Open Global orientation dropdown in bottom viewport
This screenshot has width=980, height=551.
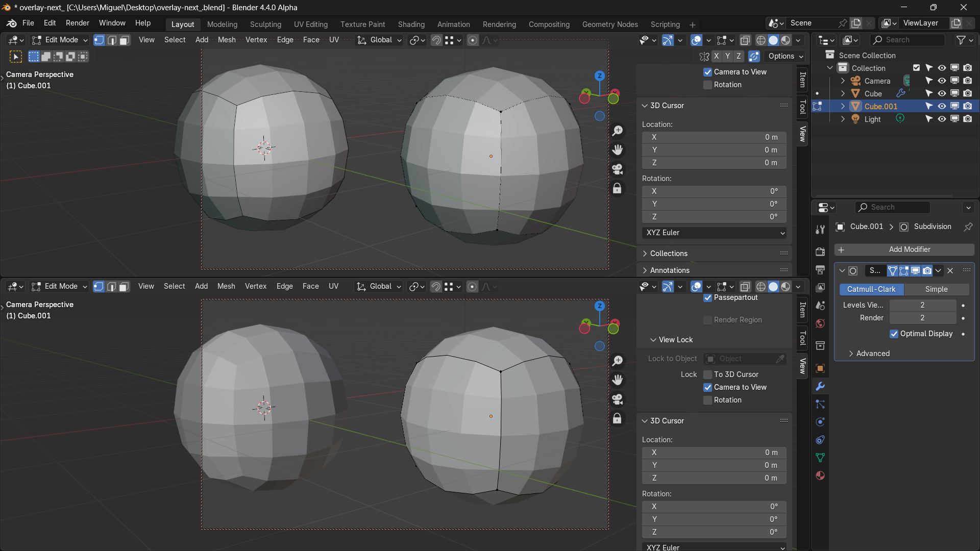coord(379,286)
